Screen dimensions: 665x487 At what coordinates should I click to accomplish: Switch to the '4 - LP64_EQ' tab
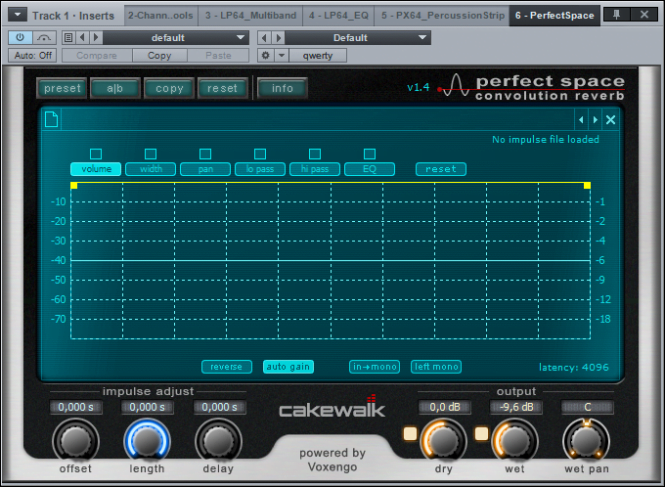338,16
